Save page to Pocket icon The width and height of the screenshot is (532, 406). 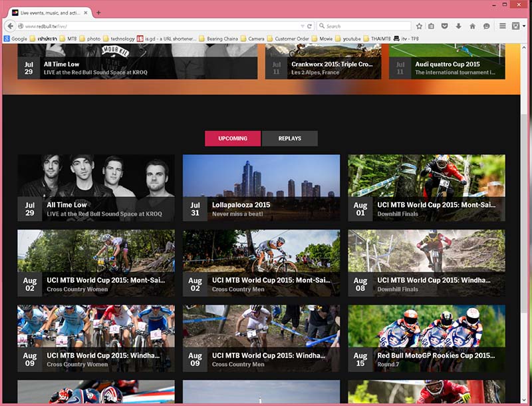coord(444,26)
